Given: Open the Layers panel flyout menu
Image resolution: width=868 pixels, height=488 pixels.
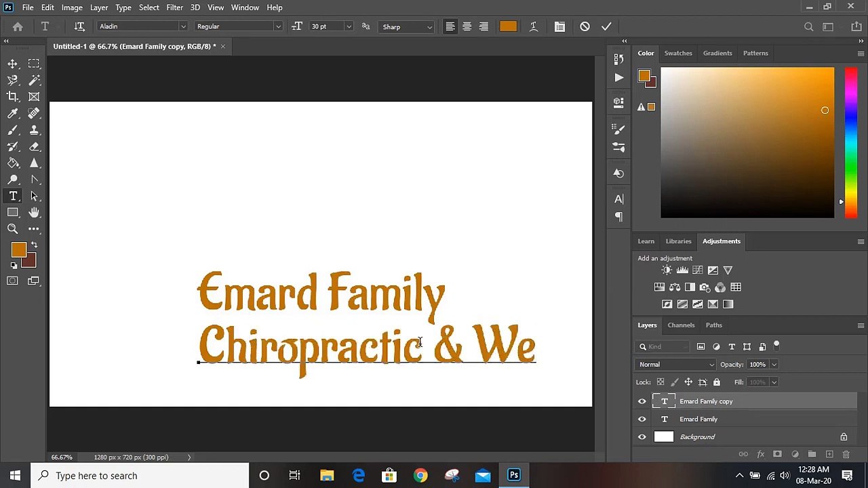Looking at the screenshot, I should click(861, 325).
